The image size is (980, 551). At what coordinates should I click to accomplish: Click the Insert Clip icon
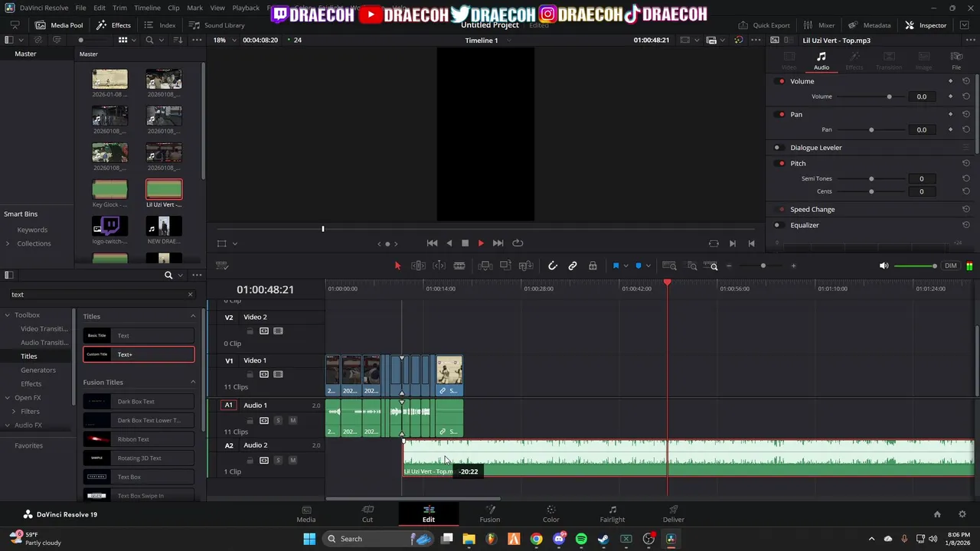[485, 266]
